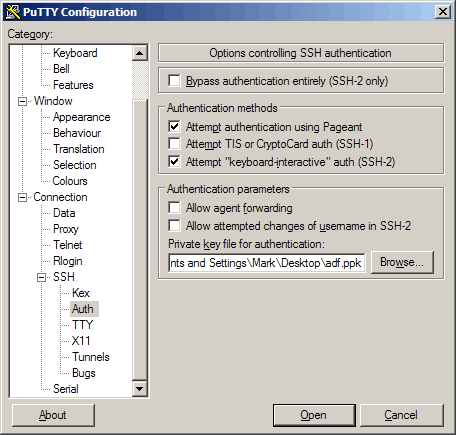The width and height of the screenshot is (456, 435).
Task: Open Colours settings
Action: (x=70, y=181)
